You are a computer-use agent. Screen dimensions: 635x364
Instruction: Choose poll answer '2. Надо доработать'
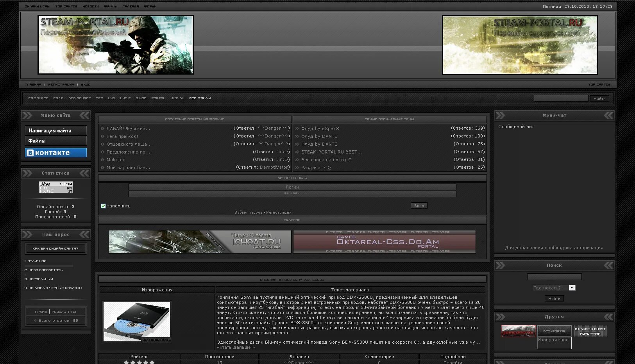(x=43, y=270)
